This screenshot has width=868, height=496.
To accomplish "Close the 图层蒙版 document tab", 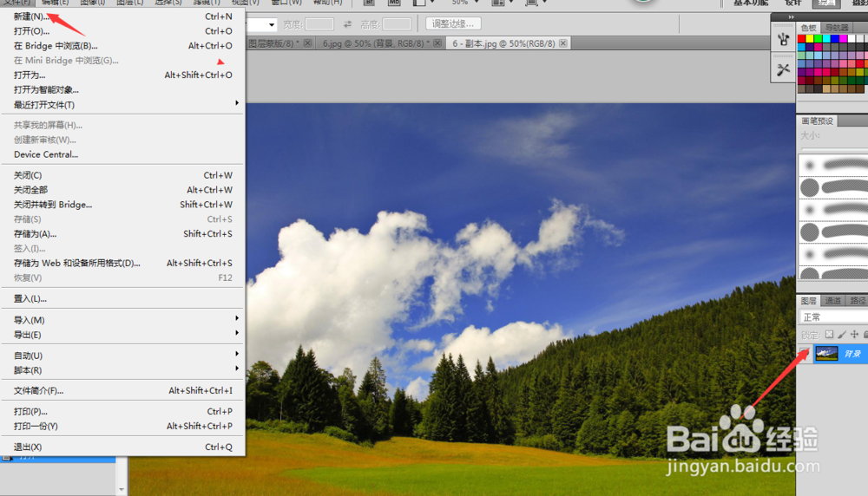I will tap(308, 43).
